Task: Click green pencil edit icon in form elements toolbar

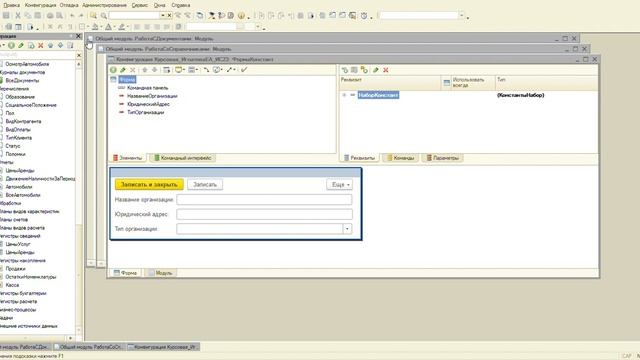Action: (x=123, y=70)
